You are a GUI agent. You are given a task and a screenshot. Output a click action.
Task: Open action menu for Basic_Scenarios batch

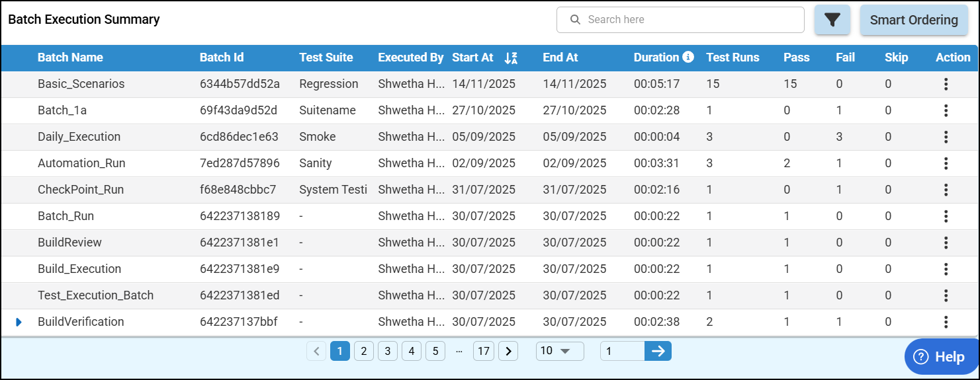click(x=946, y=84)
